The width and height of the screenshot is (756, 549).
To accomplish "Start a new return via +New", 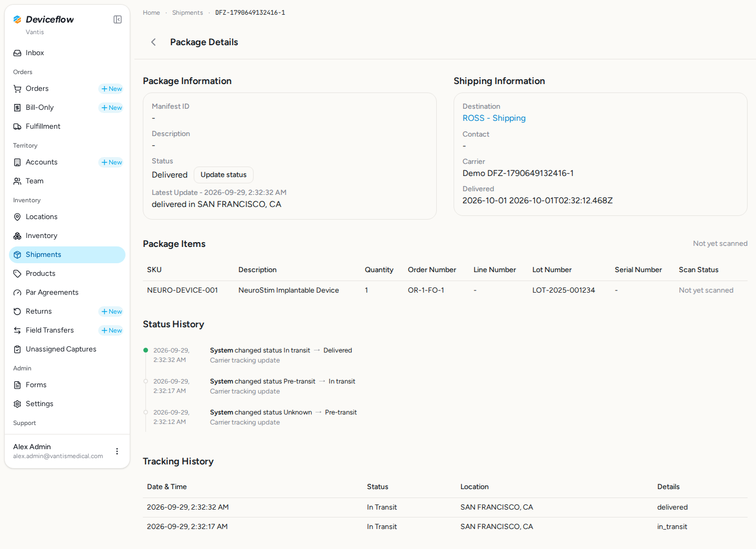I will [x=111, y=312].
